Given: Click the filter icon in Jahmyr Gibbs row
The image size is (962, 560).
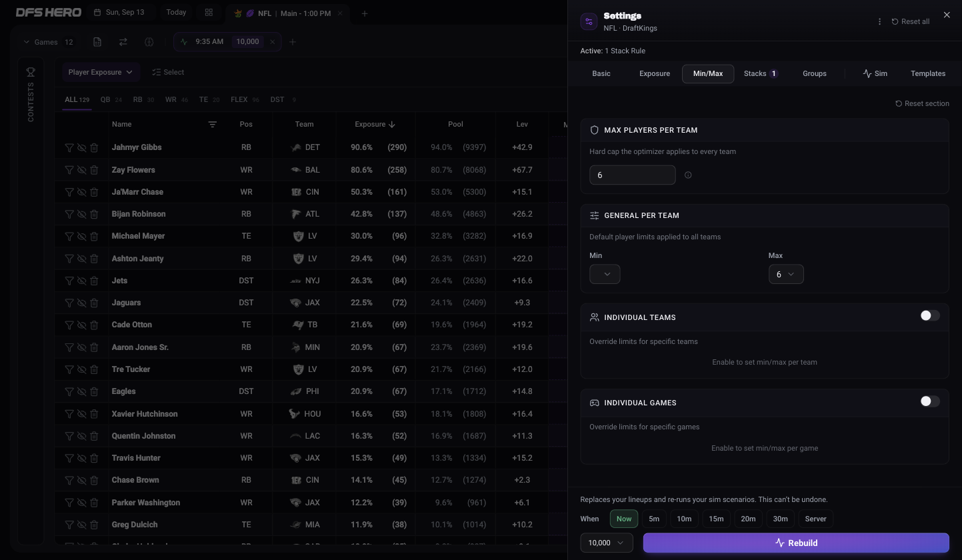Looking at the screenshot, I should click(x=69, y=147).
